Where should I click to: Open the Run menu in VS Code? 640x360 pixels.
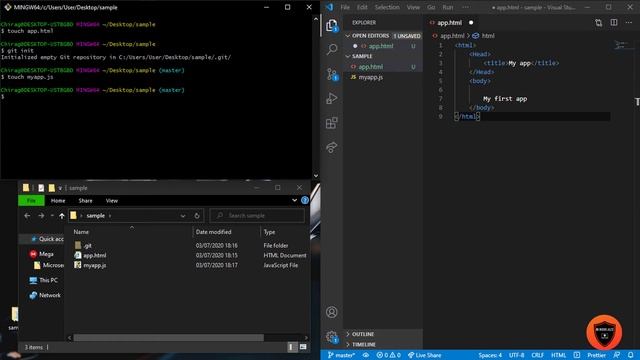click(x=448, y=7)
